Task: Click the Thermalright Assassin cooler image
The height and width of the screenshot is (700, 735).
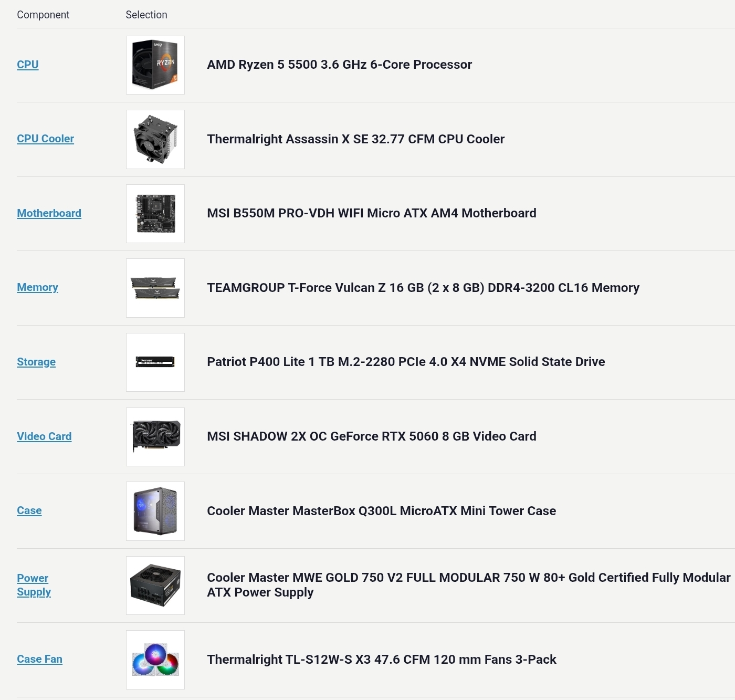Action: (x=155, y=139)
